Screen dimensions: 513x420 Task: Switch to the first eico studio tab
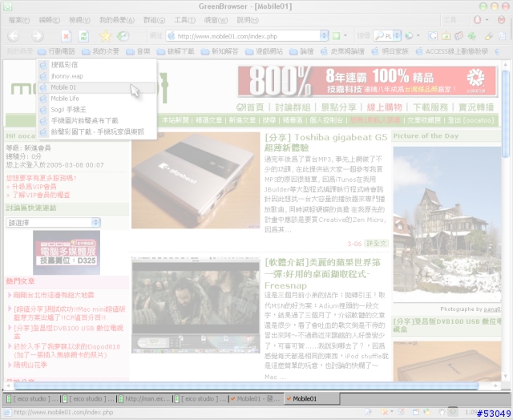pos(32,398)
